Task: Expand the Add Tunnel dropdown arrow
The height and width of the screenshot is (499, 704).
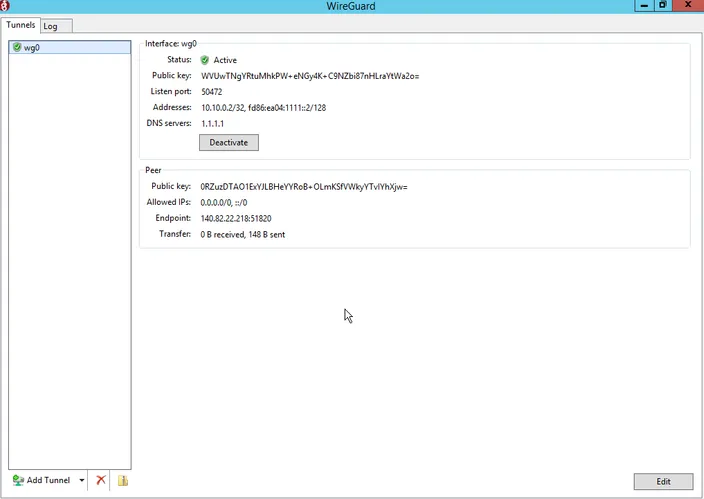Action: [82, 480]
